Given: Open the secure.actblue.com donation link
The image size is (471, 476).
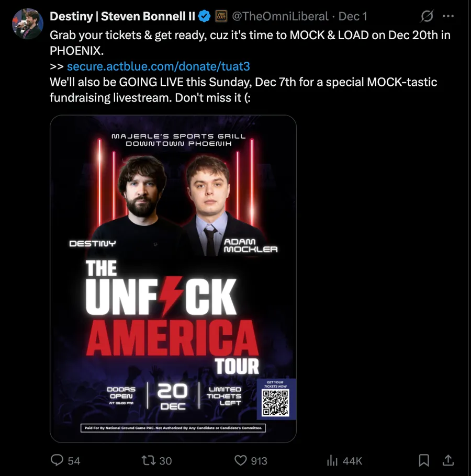Looking at the screenshot, I should coord(162,66).
